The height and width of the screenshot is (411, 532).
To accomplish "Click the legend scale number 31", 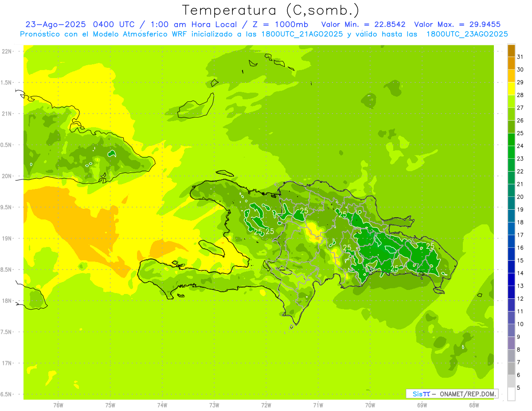I will point(520,57).
